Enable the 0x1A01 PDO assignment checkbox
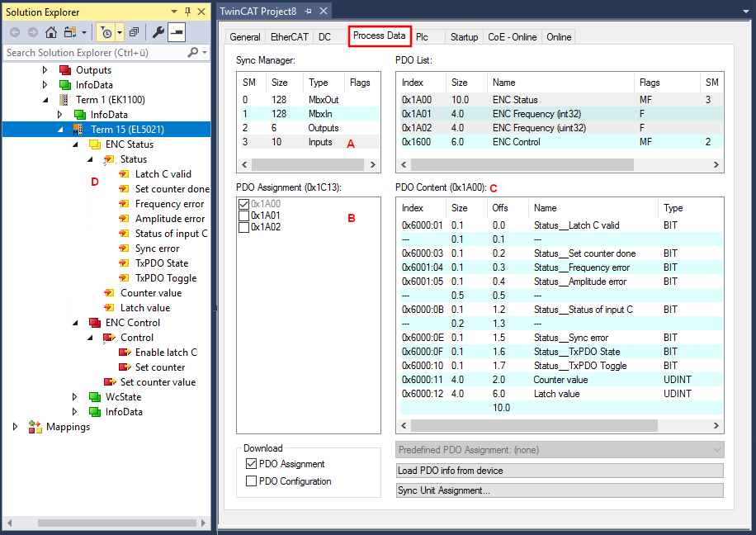This screenshot has height=535, width=756. (x=244, y=215)
